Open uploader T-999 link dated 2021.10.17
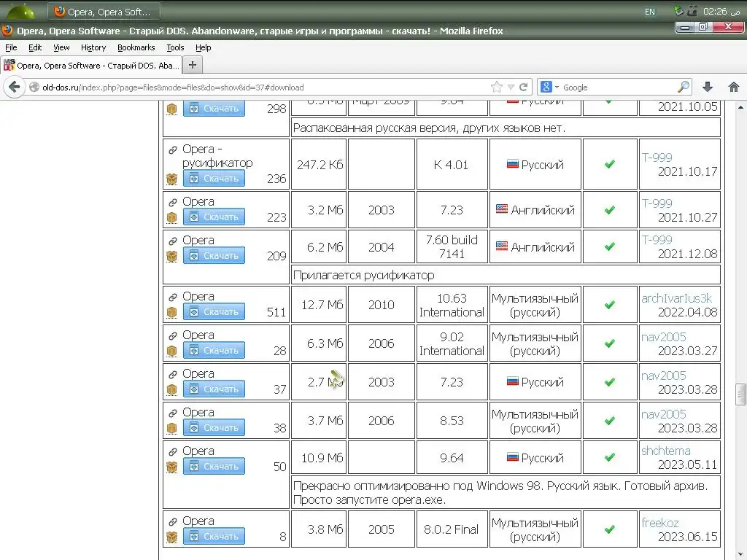The height and width of the screenshot is (560, 747). (657, 157)
